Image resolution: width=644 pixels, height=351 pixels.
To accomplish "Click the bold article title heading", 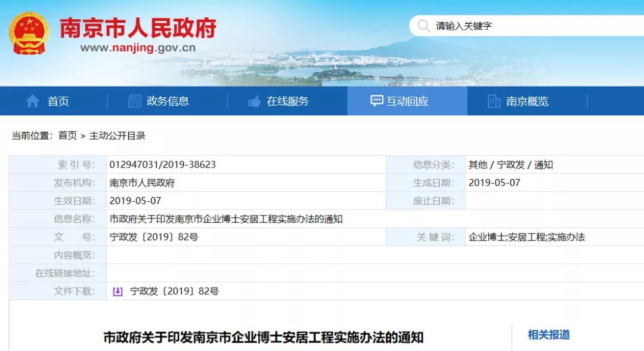I will point(264,337).
